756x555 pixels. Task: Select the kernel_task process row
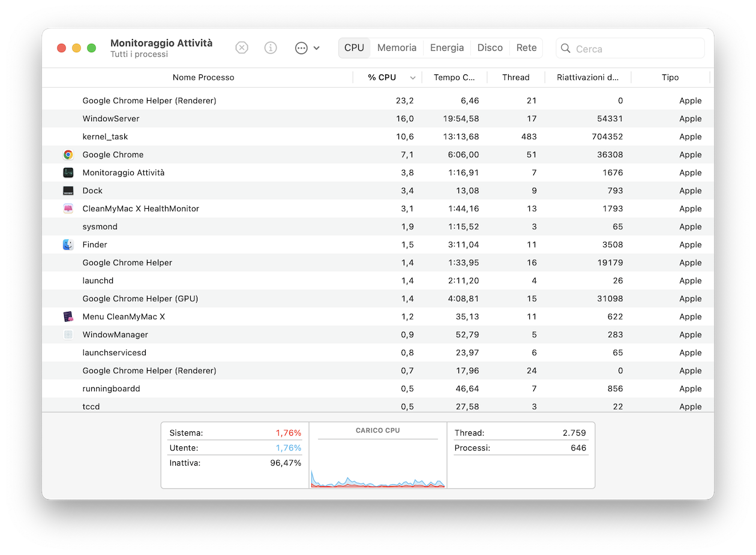(x=378, y=137)
